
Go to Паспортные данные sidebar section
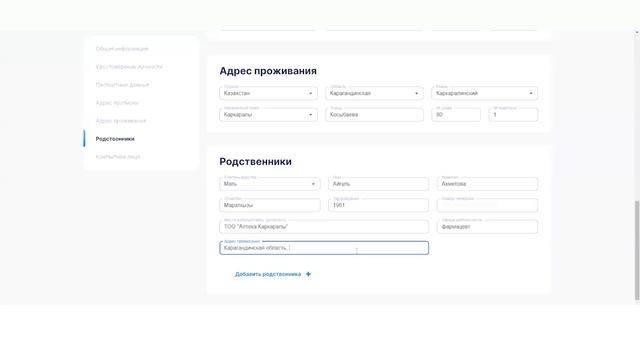point(122,85)
